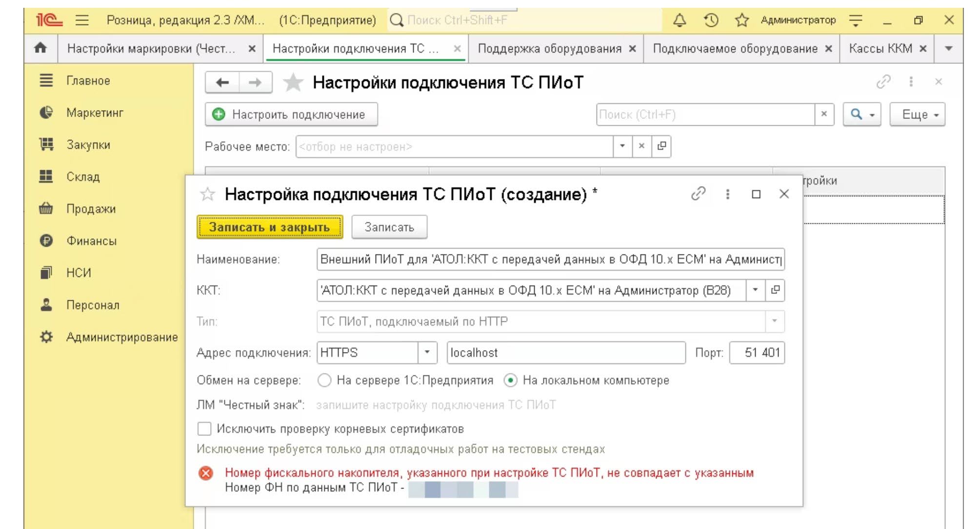
Task: Open the Главное section
Action: pos(88,80)
